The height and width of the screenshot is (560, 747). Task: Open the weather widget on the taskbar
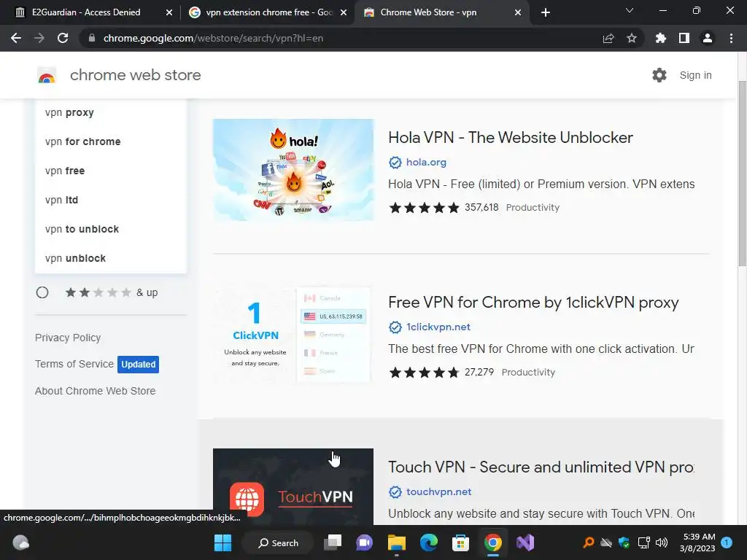point(20,542)
